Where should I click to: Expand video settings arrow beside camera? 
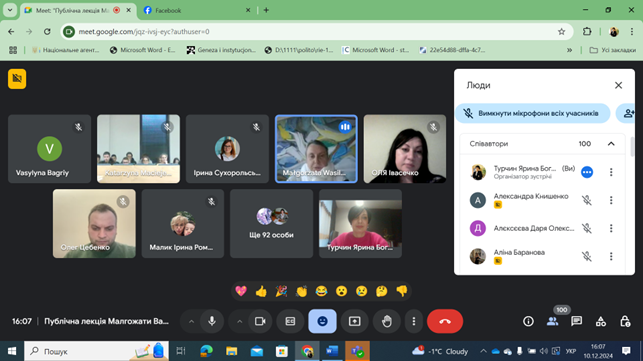tap(239, 321)
